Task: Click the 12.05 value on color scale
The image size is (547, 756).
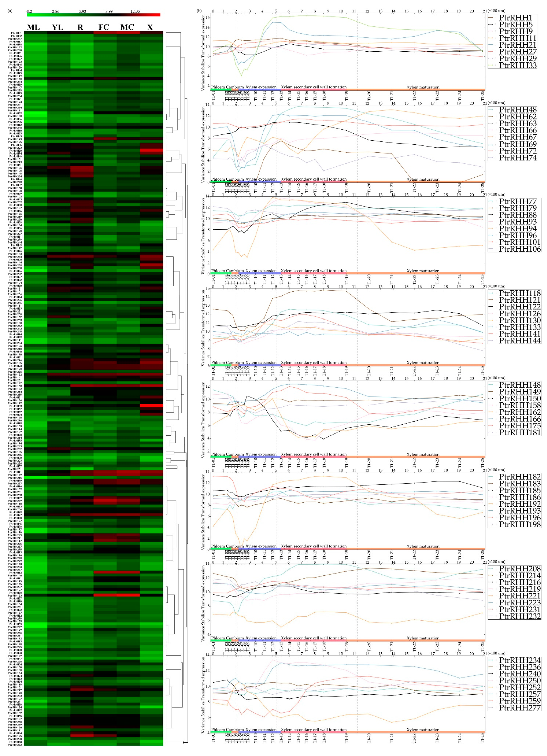Action: point(135,11)
